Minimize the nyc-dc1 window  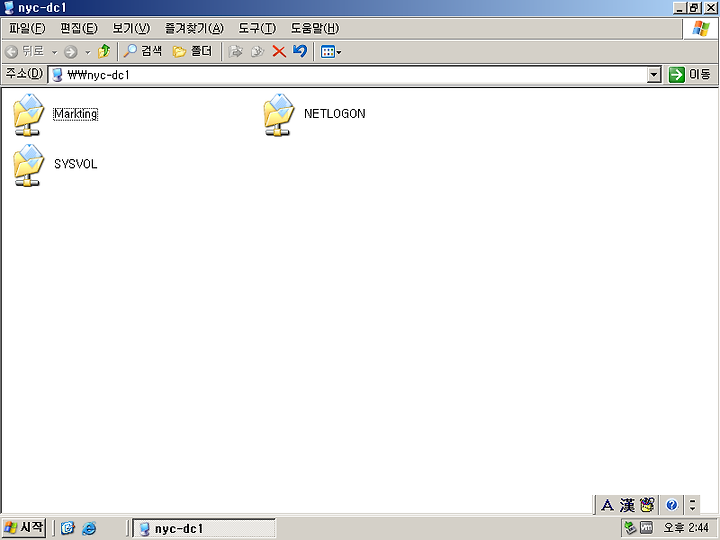click(680, 8)
